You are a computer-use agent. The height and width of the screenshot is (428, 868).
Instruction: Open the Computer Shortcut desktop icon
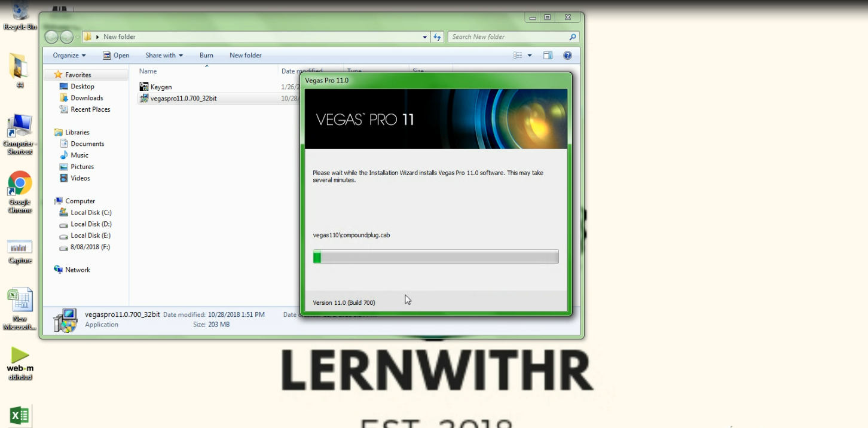point(20,133)
